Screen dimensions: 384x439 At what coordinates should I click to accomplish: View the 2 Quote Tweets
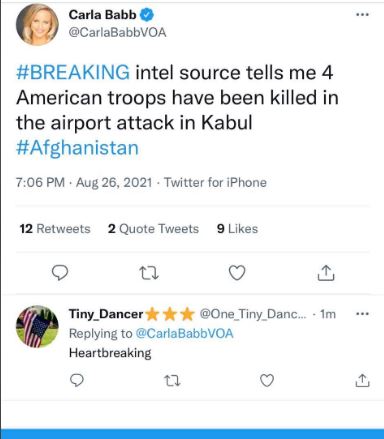[x=153, y=229]
